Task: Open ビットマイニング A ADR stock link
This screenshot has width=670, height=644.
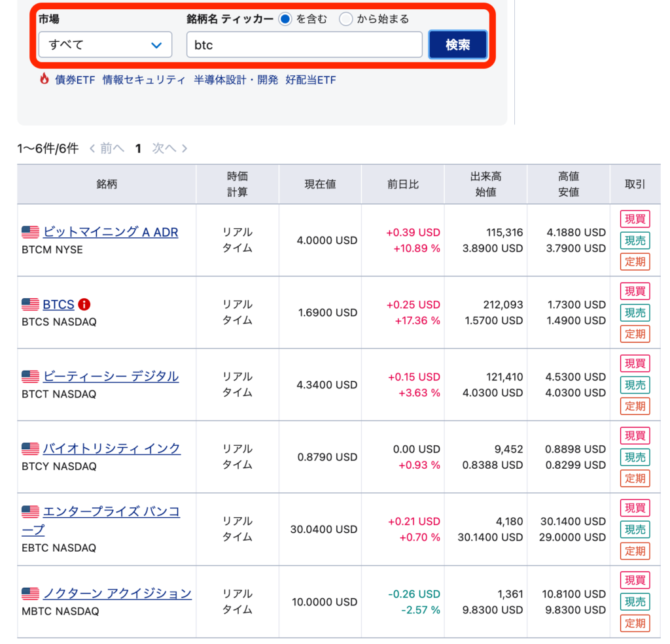Action: [x=110, y=232]
